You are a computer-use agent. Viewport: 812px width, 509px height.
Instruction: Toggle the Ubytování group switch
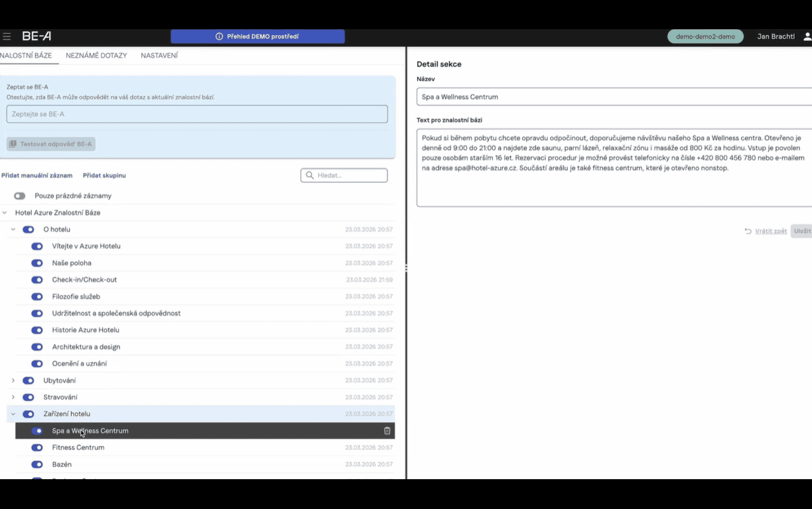[29, 380]
